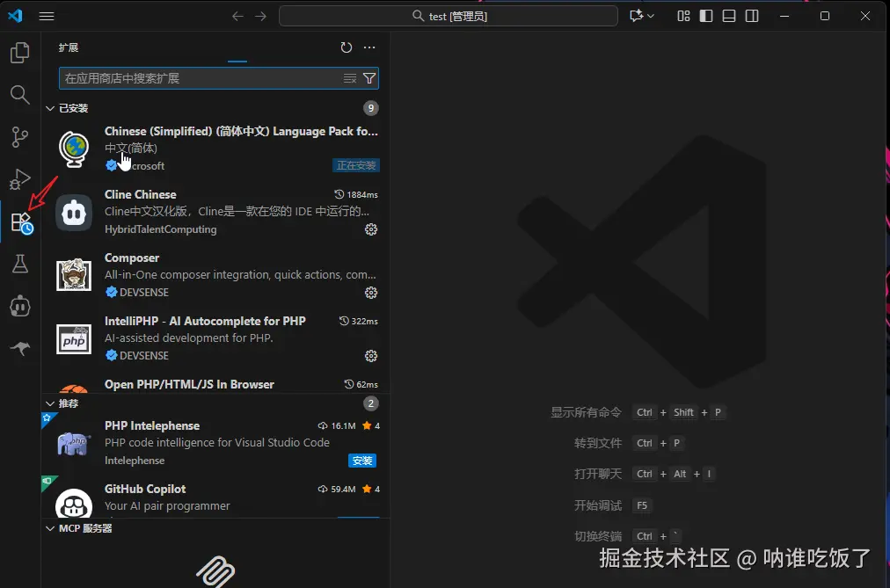Toggle the secondary side bar
The width and height of the screenshot is (890, 588).
pyautogui.click(x=752, y=16)
